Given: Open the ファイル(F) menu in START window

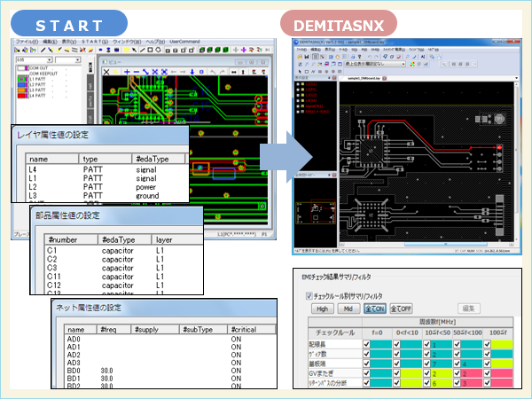Looking at the screenshot, I should pyautogui.click(x=27, y=41).
